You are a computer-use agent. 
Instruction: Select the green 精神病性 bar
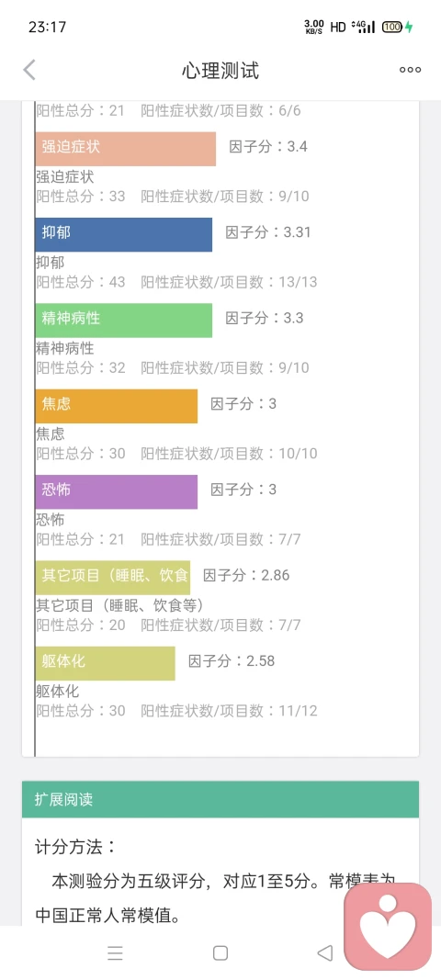pyautogui.click(x=124, y=320)
